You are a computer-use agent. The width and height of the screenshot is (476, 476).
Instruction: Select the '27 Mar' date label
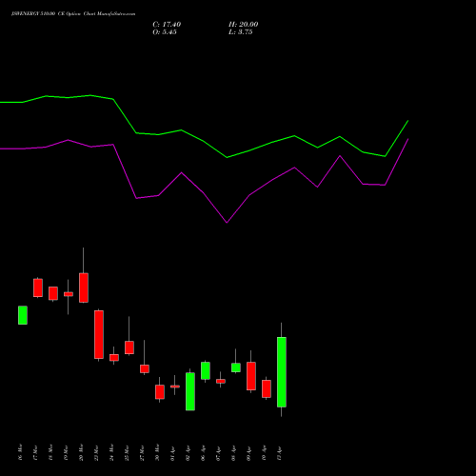point(143,452)
